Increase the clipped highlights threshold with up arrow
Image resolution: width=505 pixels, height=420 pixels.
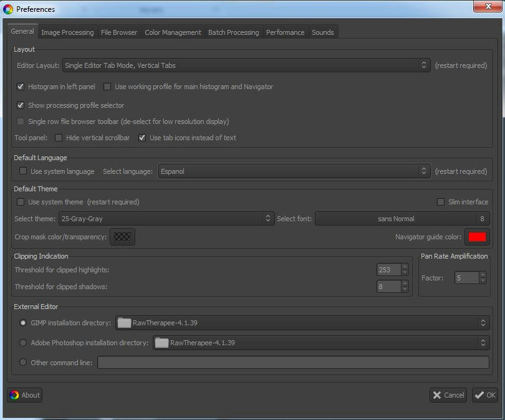[x=405, y=267]
